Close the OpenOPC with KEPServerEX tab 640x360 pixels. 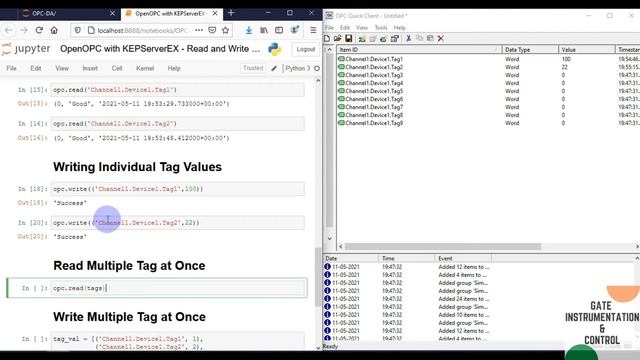click(x=215, y=13)
